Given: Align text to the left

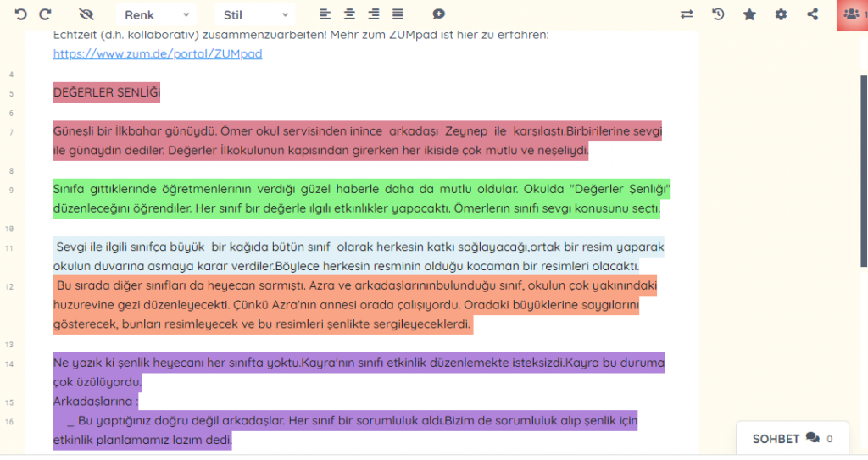Looking at the screenshot, I should coord(325,14).
